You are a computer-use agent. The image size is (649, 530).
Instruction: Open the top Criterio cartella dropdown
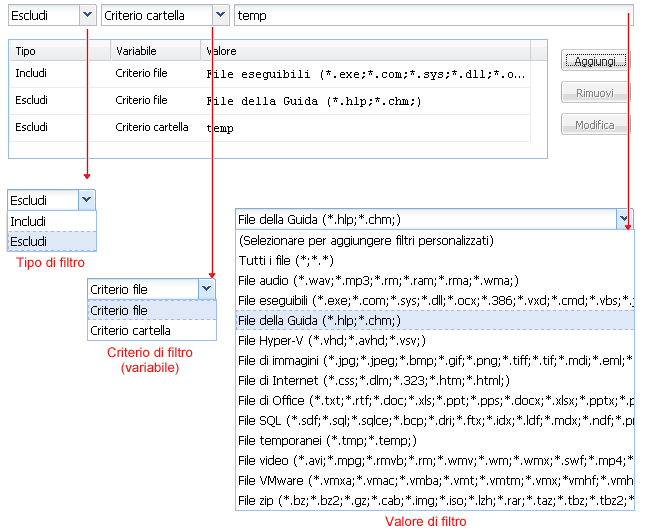click(219, 15)
